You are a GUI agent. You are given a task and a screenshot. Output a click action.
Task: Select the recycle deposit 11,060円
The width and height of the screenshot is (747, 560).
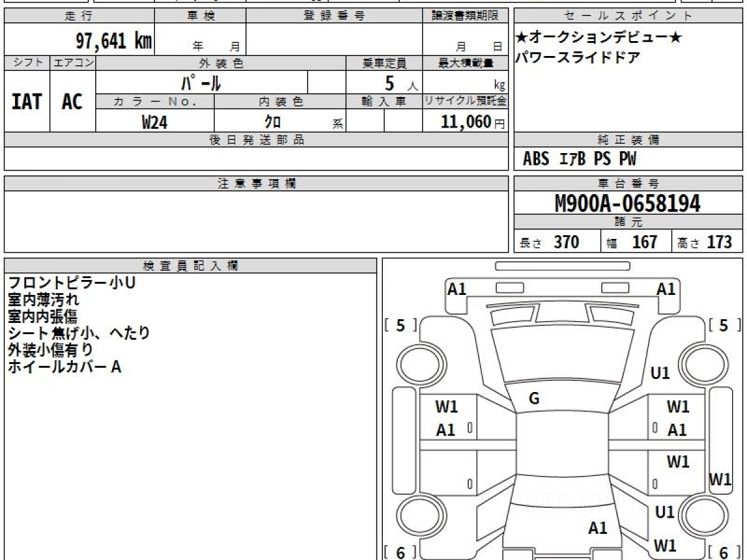473,122
